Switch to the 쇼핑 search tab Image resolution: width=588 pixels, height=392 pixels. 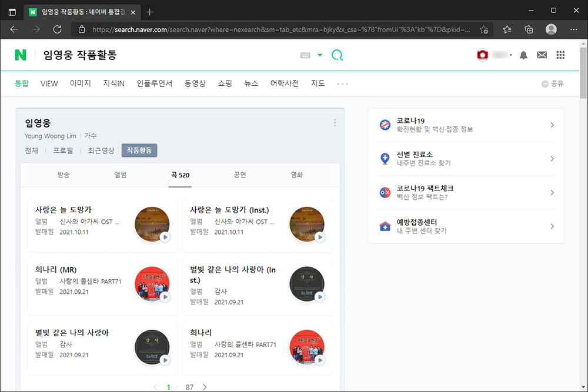click(x=225, y=83)
